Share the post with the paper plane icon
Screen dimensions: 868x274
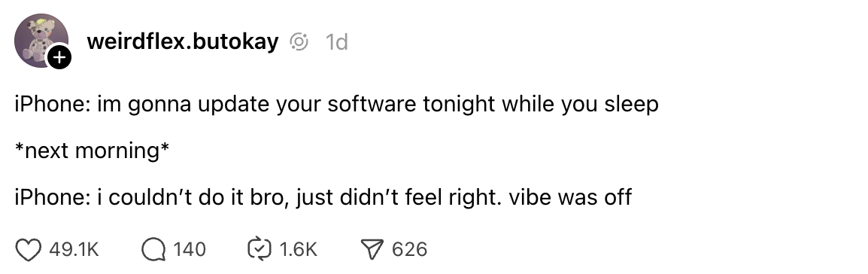click(x=372, y=250)
